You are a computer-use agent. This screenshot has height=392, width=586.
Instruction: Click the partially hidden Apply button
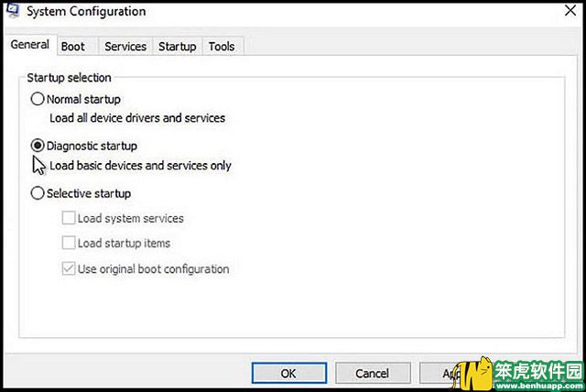439,373
